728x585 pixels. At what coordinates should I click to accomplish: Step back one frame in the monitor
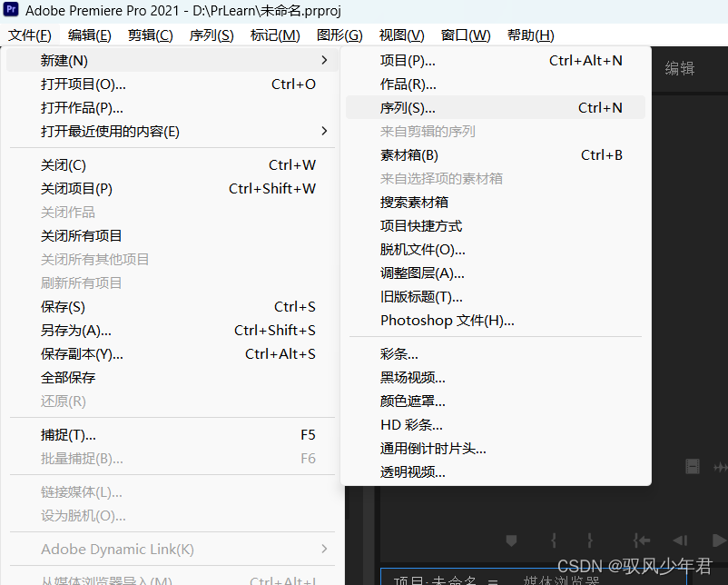[x=680, y=540]
